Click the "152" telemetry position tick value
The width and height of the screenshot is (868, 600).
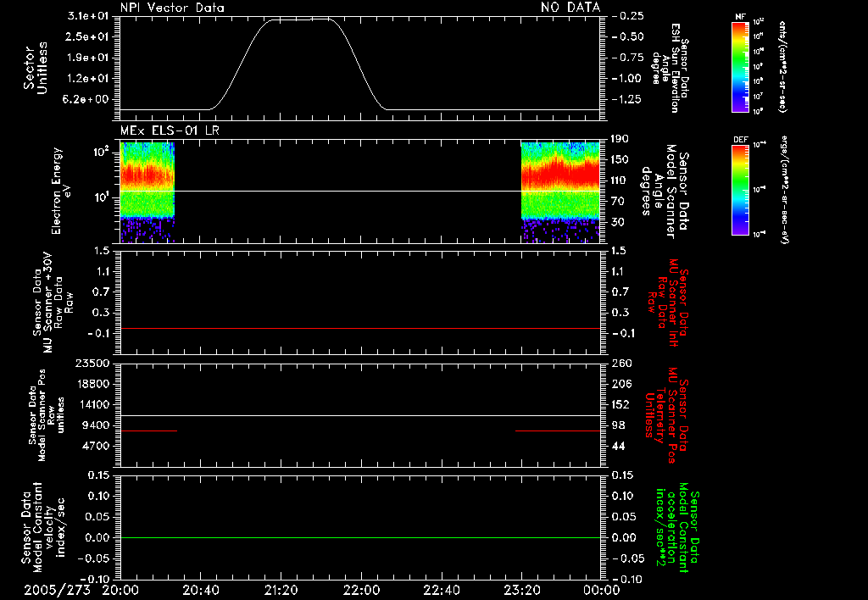point(620,404)
